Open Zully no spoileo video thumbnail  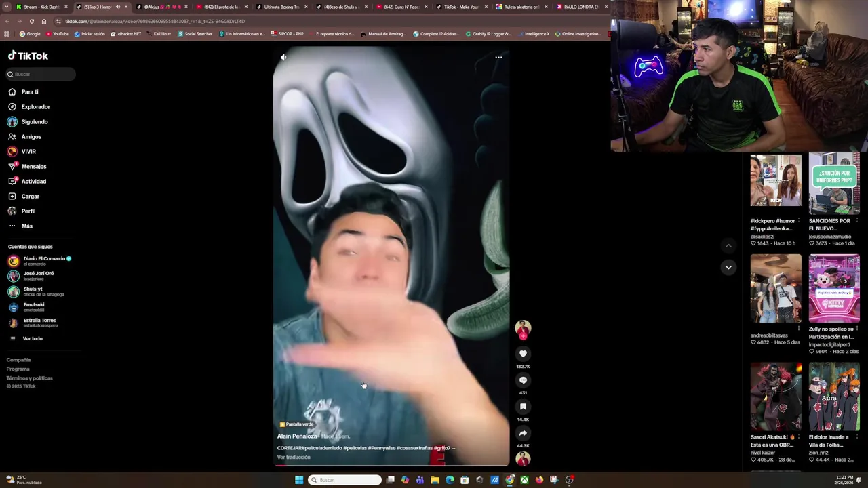point(834,289)
